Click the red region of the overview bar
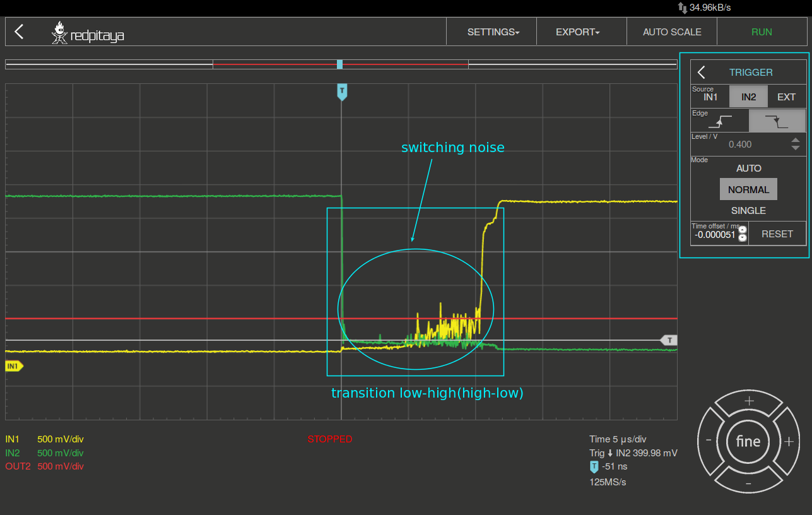Viewport: 812px width, 515px height. [x=341, y=64]
